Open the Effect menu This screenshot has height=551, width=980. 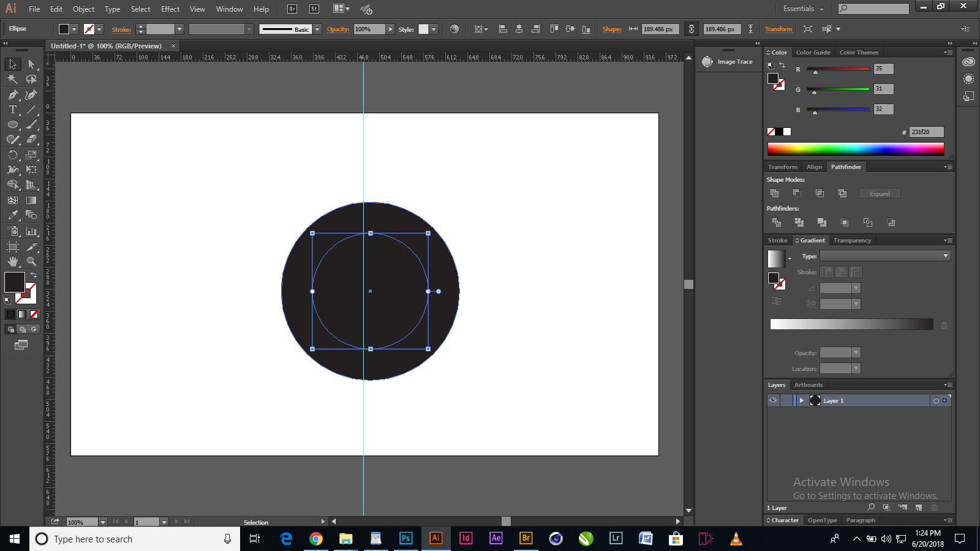pos(170,9)
